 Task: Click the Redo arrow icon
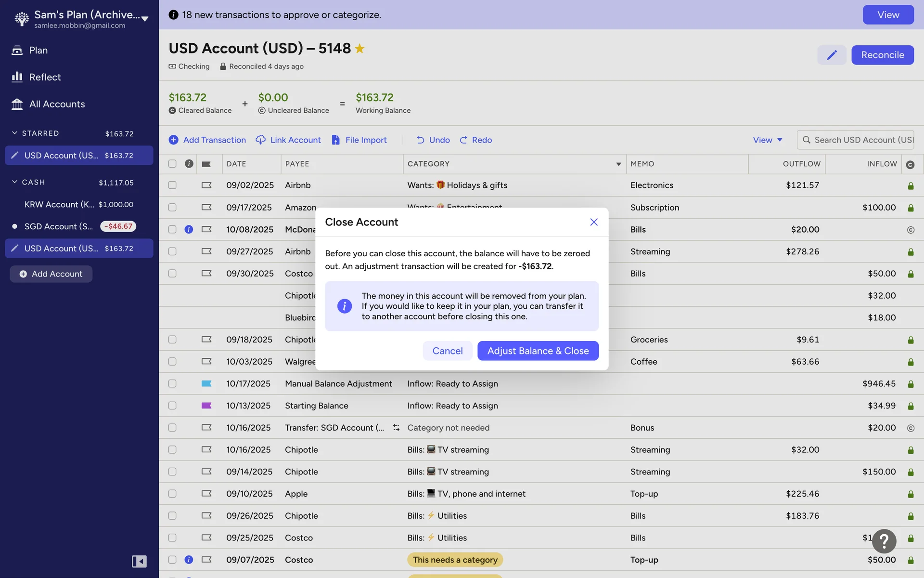[463, 140]
